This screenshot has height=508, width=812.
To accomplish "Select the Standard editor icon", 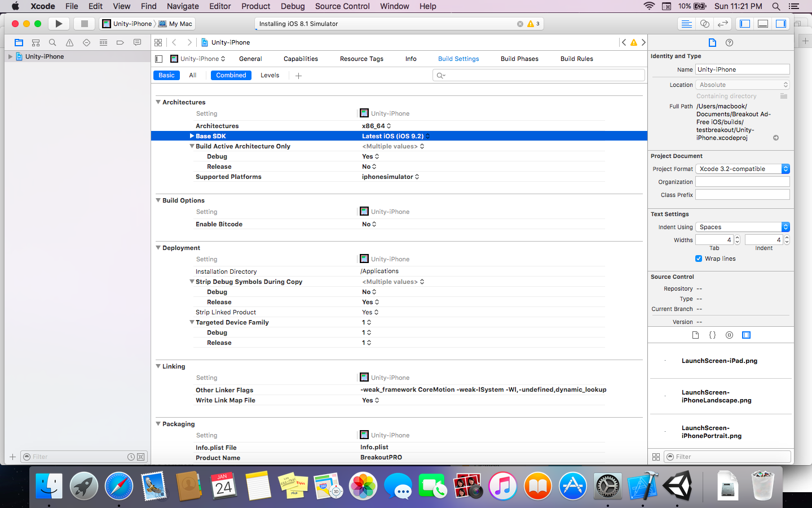I will (686, 24).
